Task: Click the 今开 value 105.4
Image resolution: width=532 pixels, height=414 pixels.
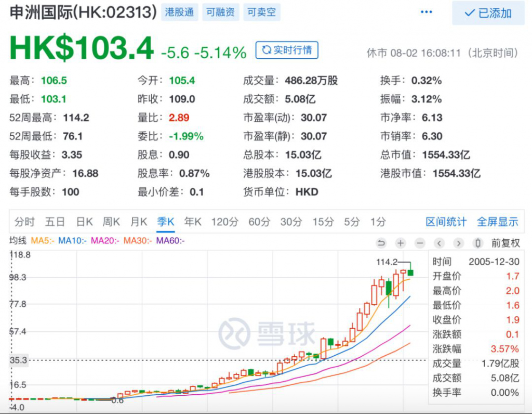Action: point(182,81)
